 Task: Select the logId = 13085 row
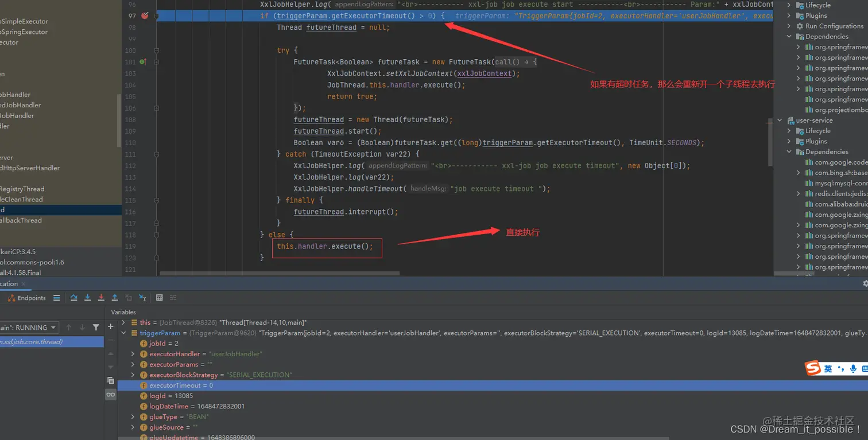coord(493,396)
